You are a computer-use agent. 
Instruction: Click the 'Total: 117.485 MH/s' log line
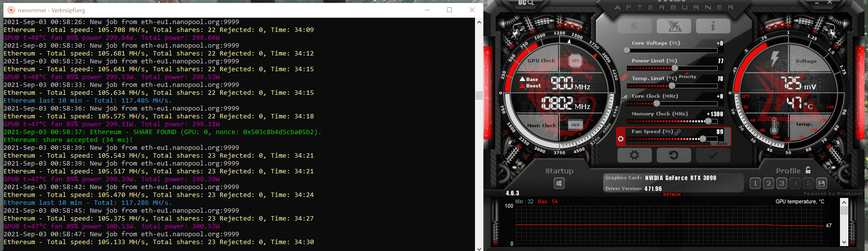click(88, 100)
